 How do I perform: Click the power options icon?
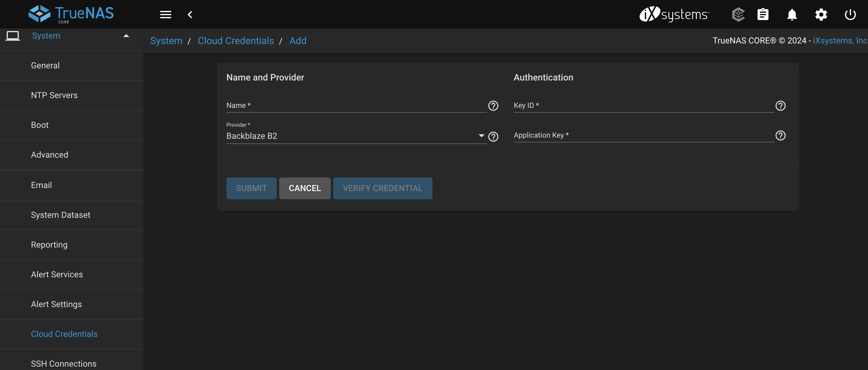[850, 14]
